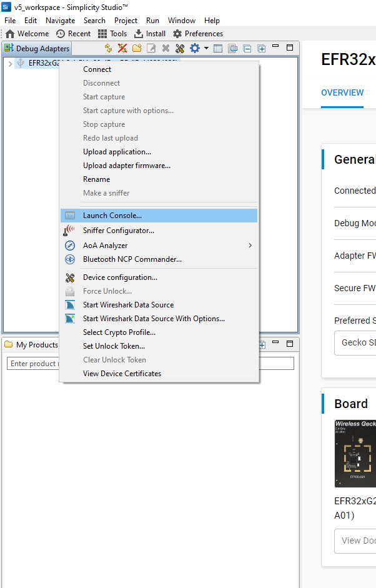Click the Install toolbar button
The width and height of the screenshot is (376, 588).
150,34
